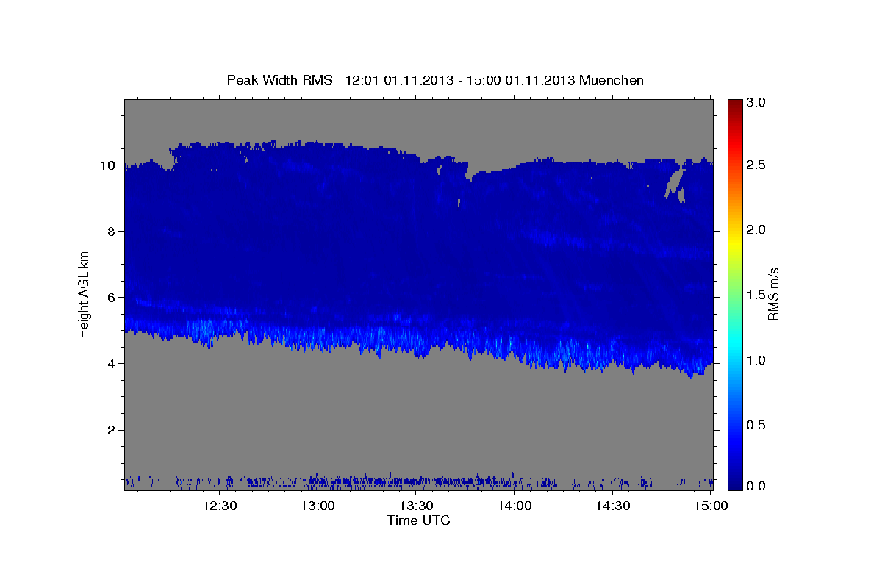Viewport: 882px width, 588px height.
Task: Click the height tick label 2
Action: point(111,430)
